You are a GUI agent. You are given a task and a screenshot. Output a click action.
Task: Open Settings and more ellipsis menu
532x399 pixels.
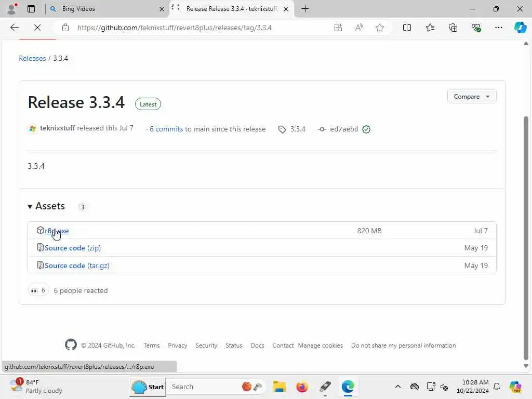tap(498, 28)
